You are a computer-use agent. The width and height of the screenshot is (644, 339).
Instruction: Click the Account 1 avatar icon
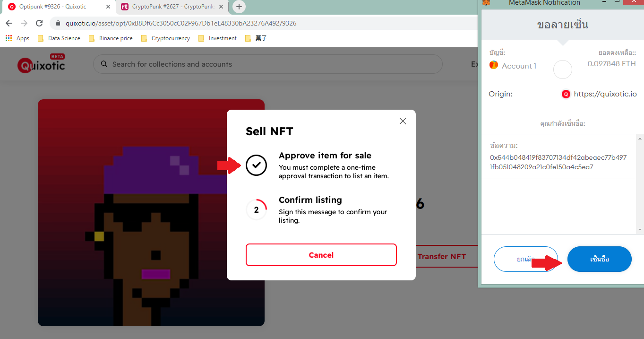click(x=494, y=65)
